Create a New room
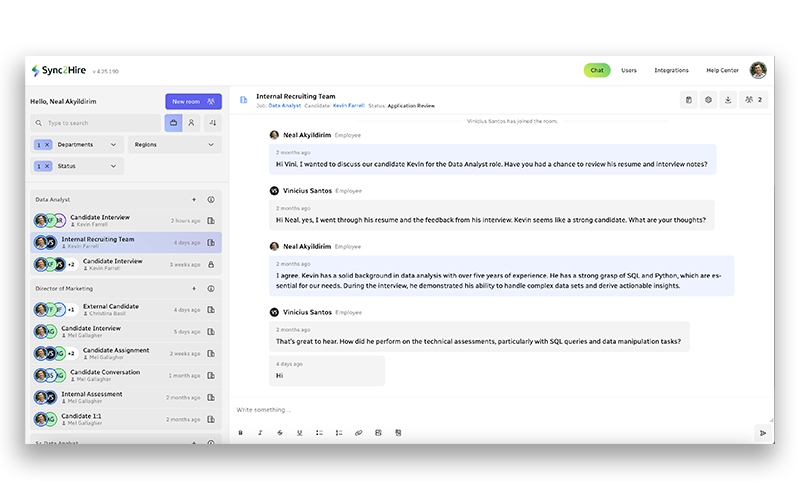Image resolution: width=800 pixels, height=500 pixels. pyautogui.click(x=193, y=102)
